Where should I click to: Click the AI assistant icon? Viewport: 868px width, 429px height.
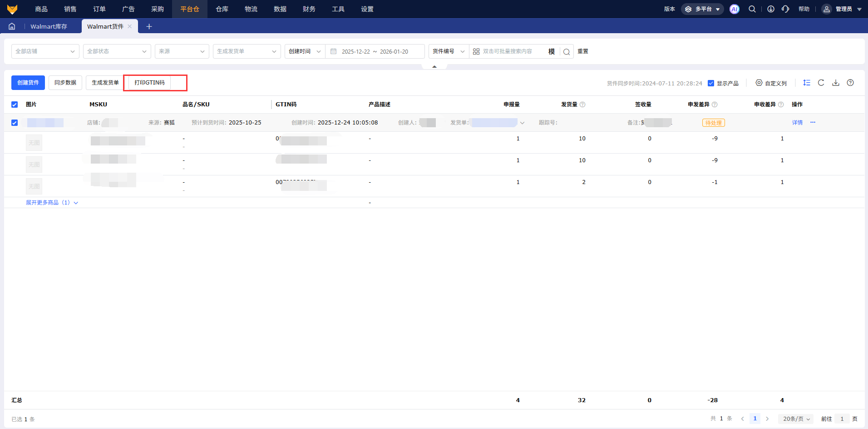coord(734,9)
